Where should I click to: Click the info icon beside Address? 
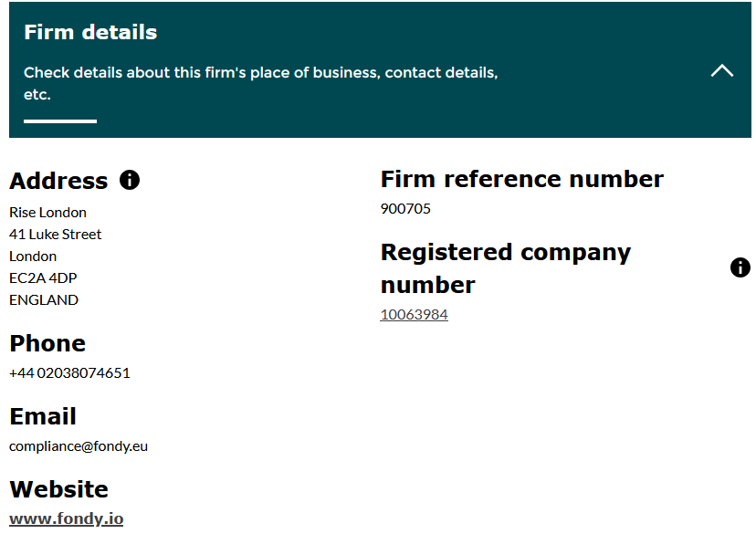(130, 180)
